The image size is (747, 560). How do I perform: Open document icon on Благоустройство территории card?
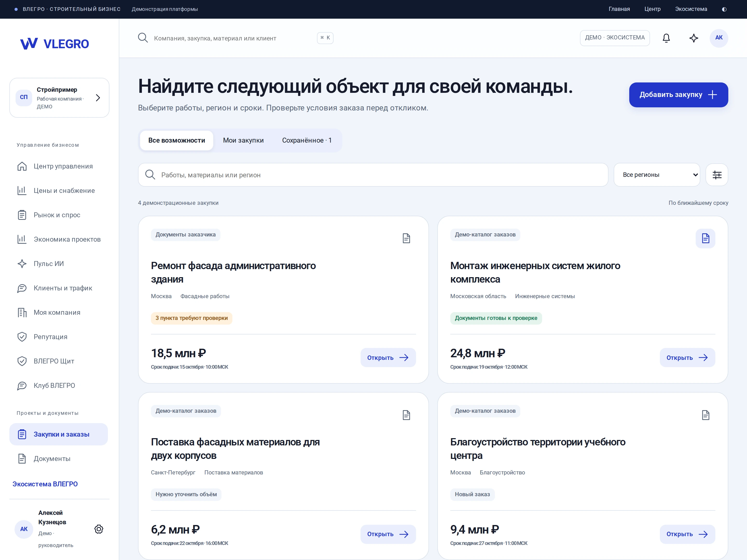tap(705, 415)
